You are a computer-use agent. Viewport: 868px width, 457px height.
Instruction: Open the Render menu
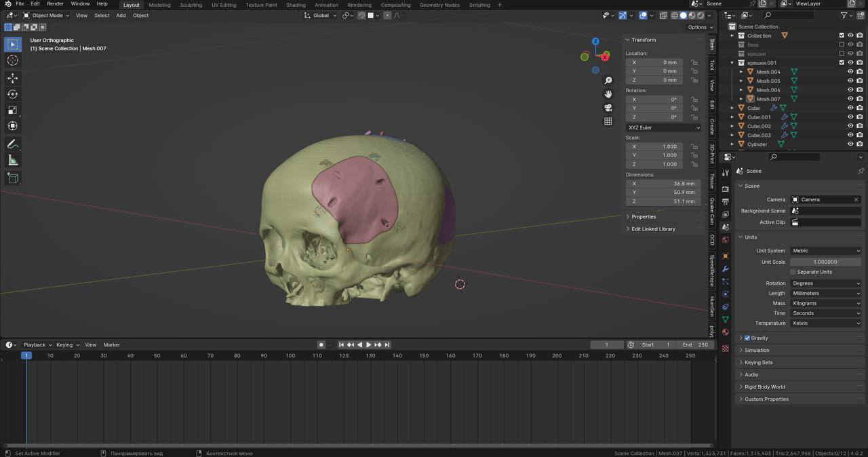tap(55, 4)
